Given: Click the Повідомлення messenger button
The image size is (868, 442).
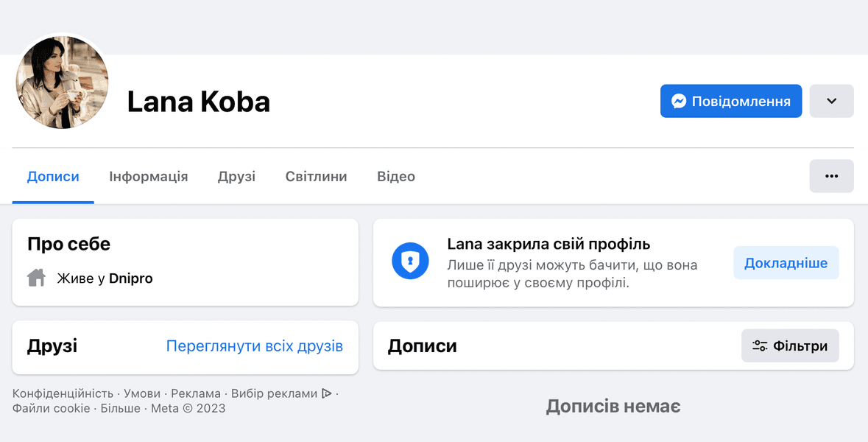Looking at the screenshot, I should (730, 101).
